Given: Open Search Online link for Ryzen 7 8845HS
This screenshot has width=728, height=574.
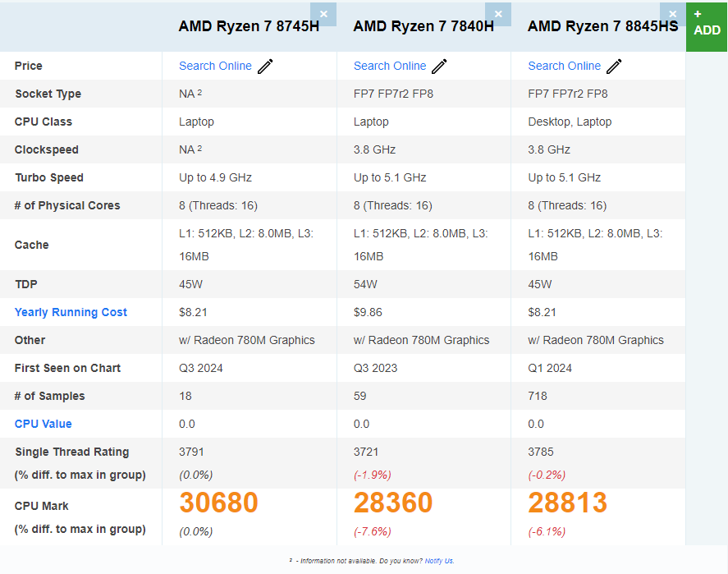Looking at the screenshot, I should (x=565, y=66).
